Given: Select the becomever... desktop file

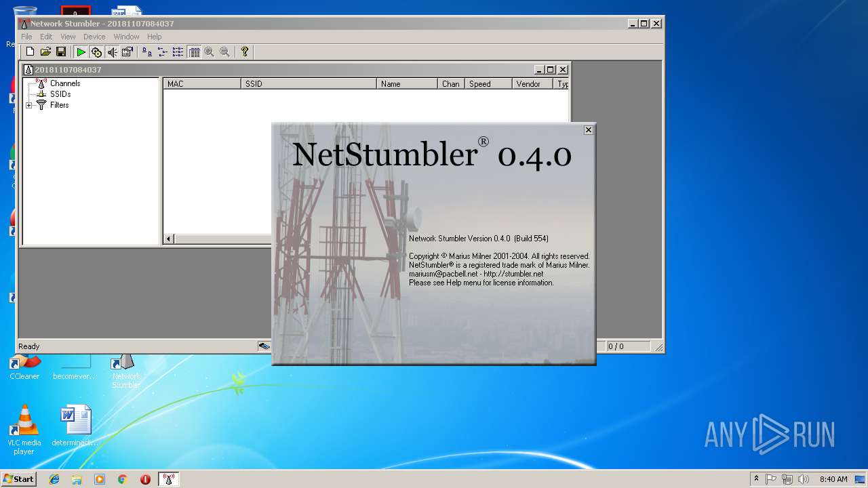Looking at the screenshot, I should coord(75,367).
